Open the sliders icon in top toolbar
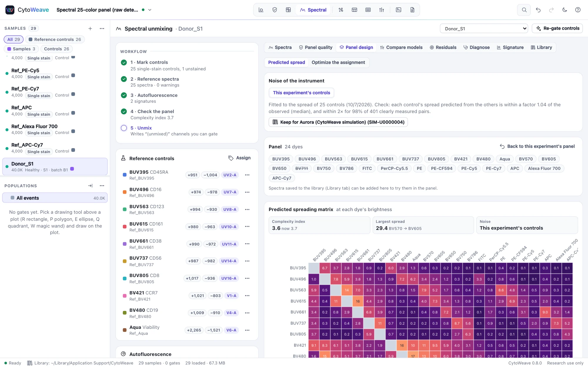Screen dimensions: 588x368 pos(382,10)
